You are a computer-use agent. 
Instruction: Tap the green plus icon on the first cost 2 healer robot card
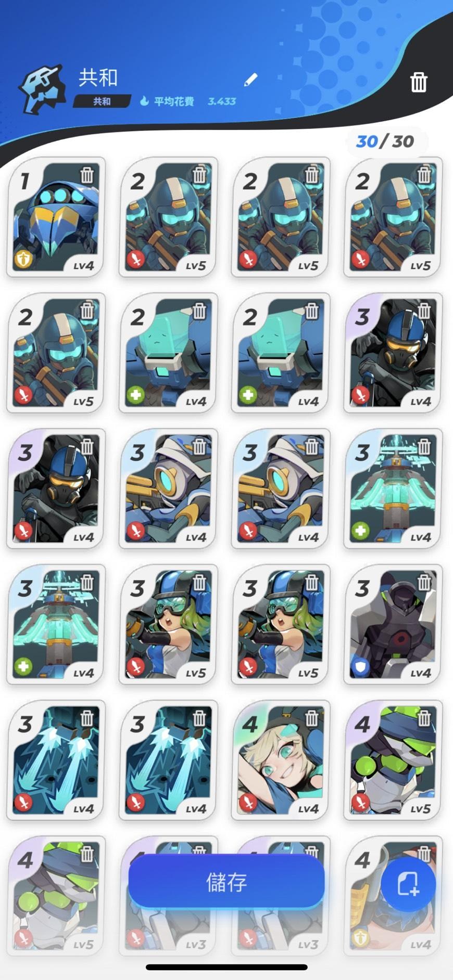pos(136,395)
